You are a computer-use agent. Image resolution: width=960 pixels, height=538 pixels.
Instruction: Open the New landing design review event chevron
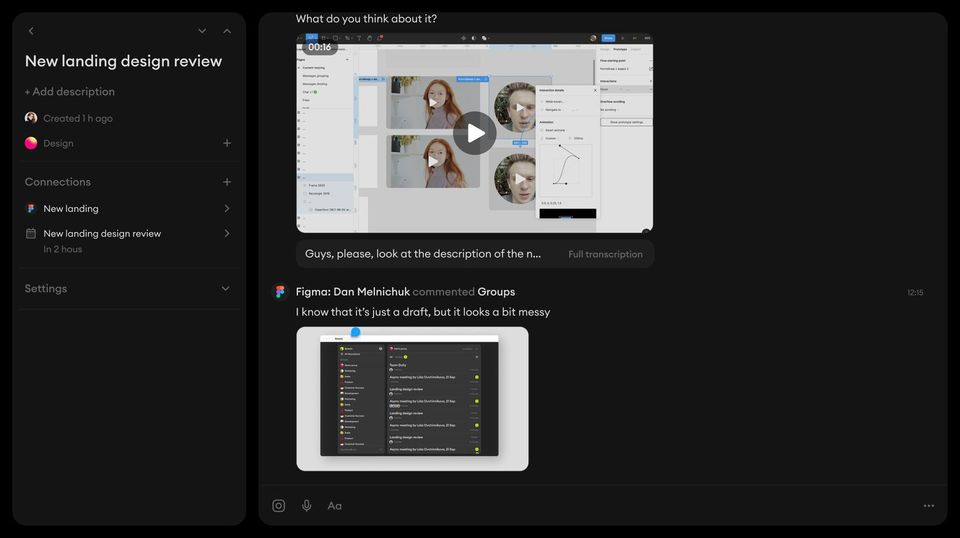227,233
